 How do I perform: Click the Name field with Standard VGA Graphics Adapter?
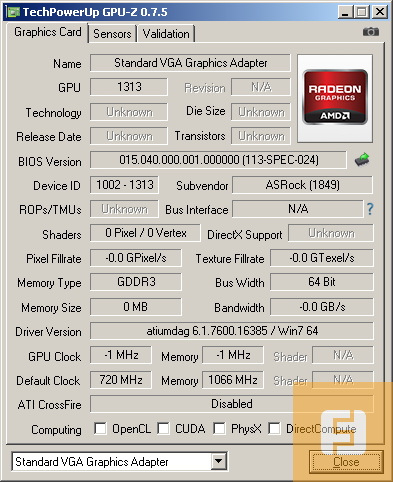pyautogui.click(x=190, y=63)
